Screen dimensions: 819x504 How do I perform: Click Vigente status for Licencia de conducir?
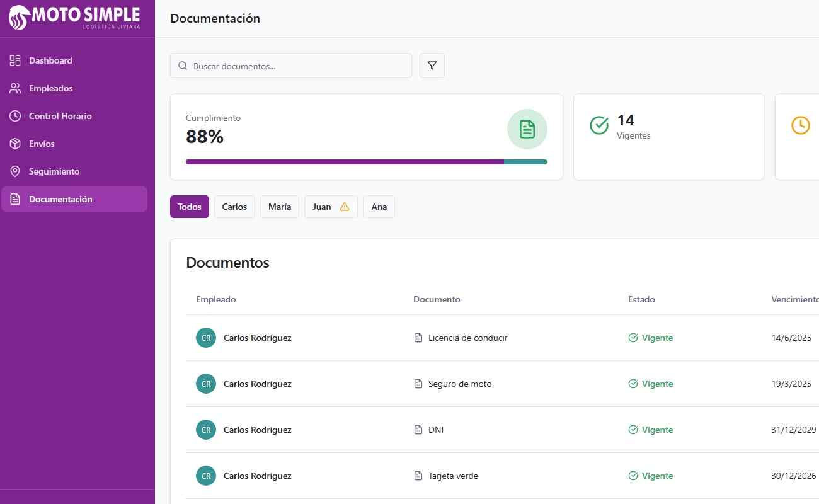(651, 338)
